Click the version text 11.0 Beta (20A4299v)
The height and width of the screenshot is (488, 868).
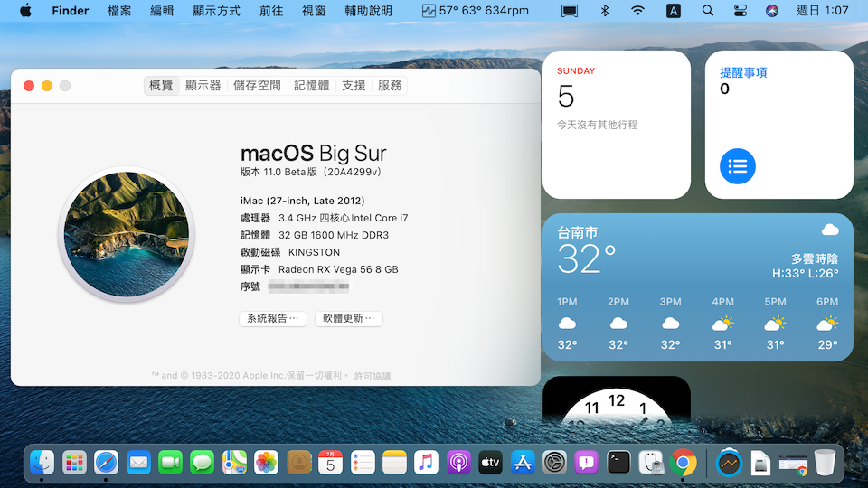point(311,172)
